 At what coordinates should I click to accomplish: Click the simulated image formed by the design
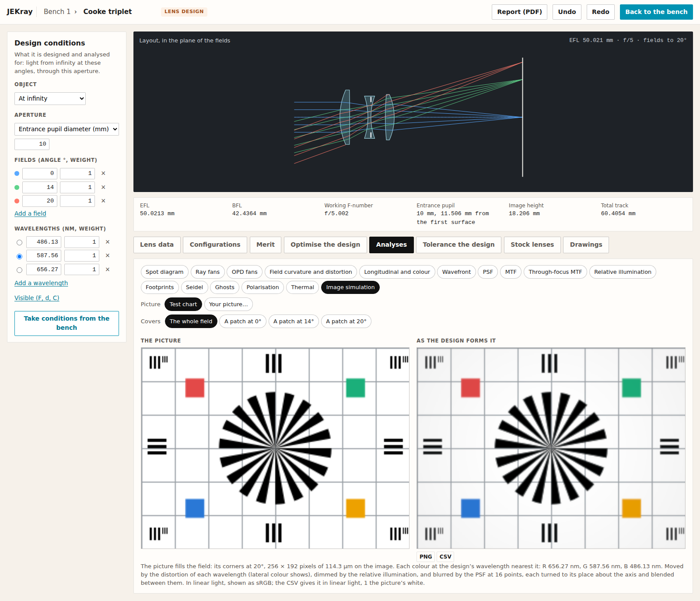point(551,448)
